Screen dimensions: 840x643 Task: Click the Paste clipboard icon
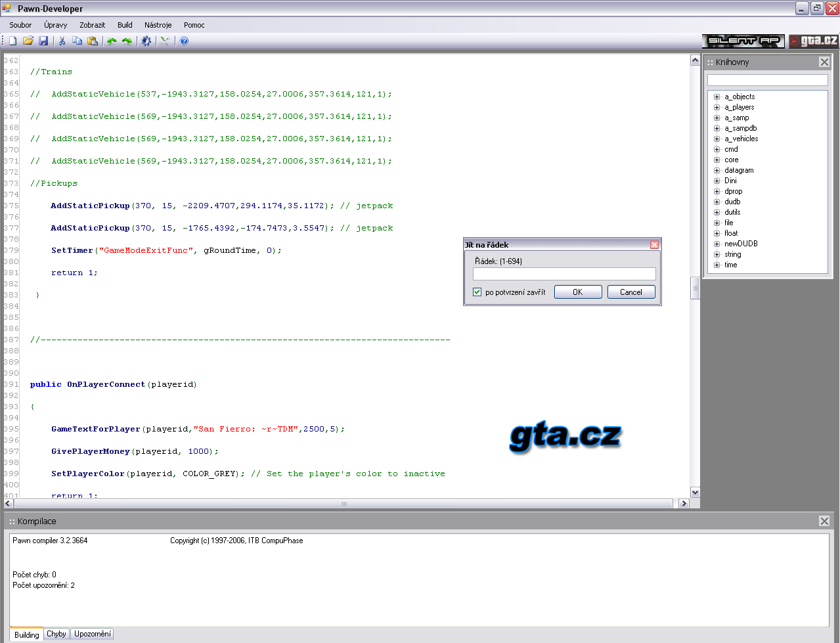[93, 41]
